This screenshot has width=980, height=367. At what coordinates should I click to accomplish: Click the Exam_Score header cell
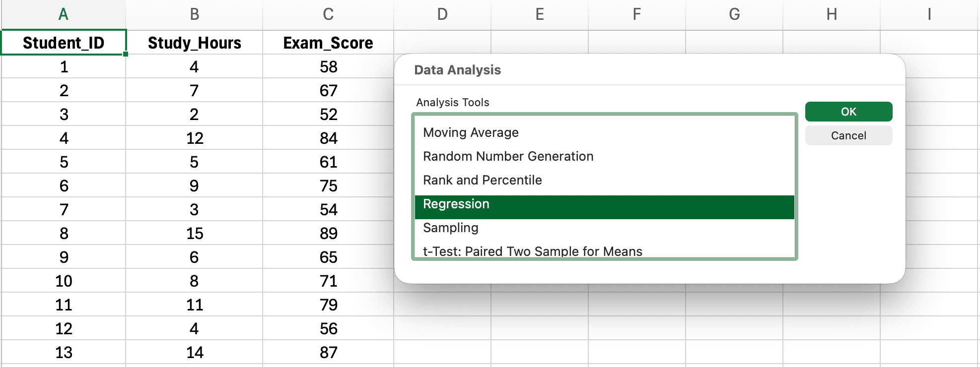(328, 43)
